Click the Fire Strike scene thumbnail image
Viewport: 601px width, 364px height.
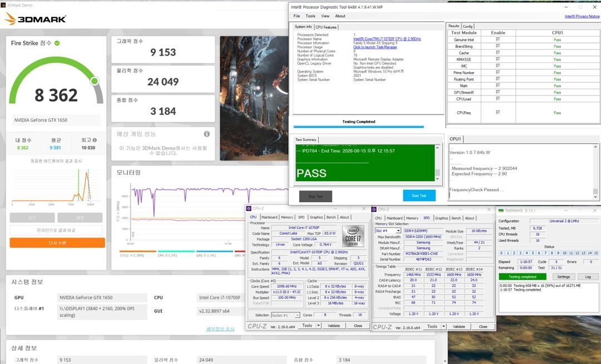pyautogui.click(x=254, y=98)
